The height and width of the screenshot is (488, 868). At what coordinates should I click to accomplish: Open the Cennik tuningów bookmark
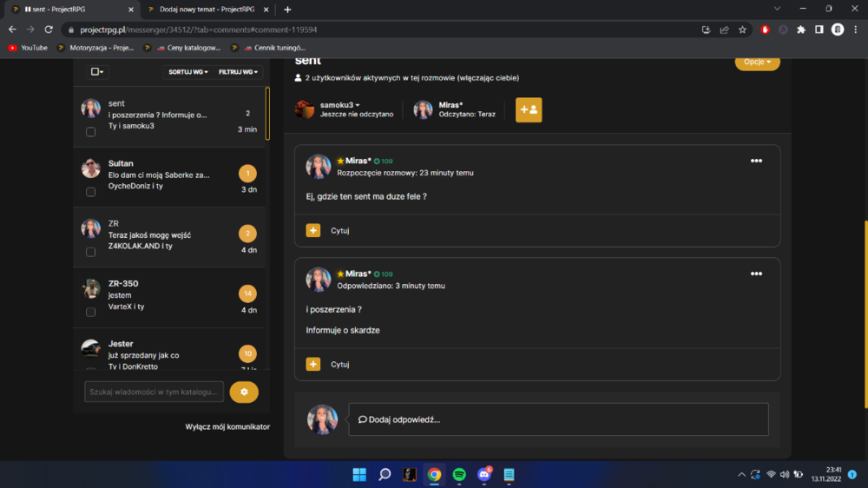(268, 48)
